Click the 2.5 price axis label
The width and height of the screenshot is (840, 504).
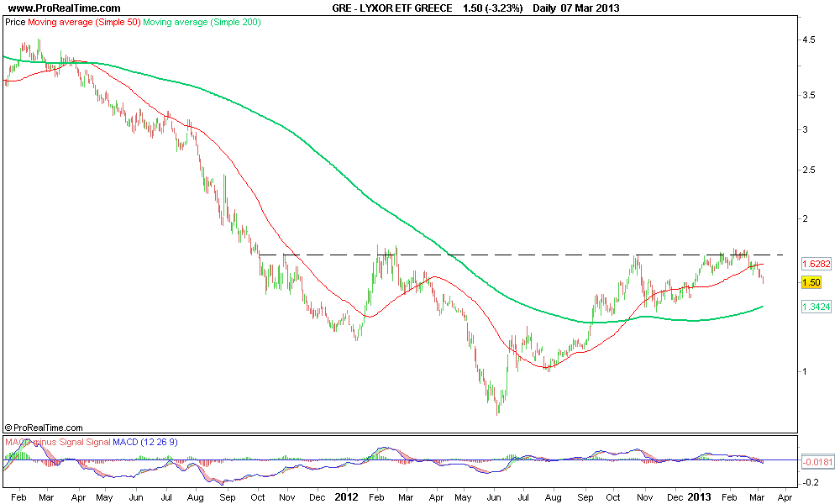tap(808, 170)
